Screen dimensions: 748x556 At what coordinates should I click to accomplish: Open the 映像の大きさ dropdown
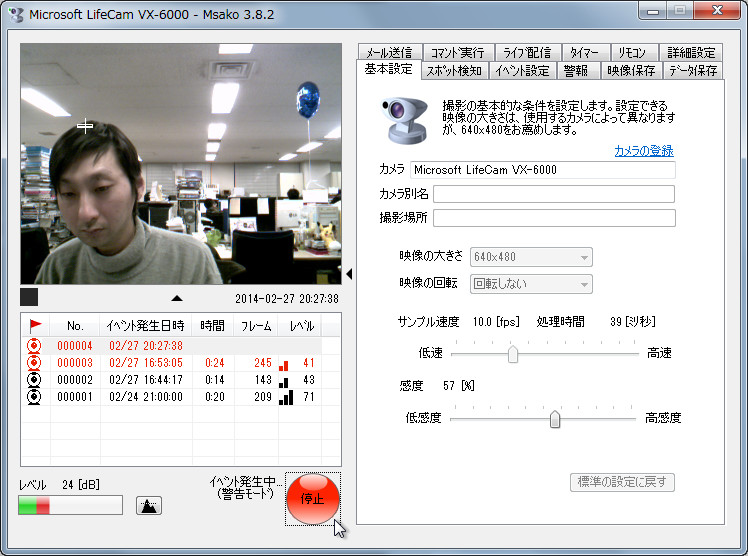click(531, 257)
